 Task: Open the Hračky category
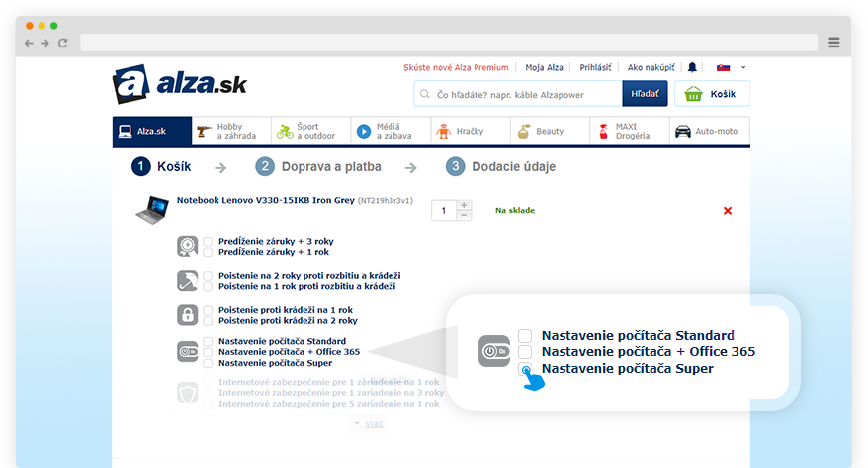[471, 131]
